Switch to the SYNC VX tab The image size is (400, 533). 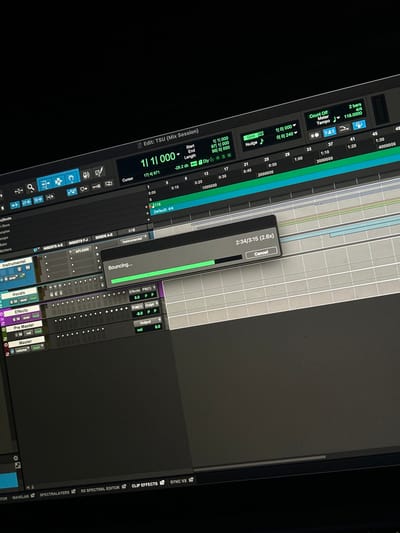tap(179, 481)
